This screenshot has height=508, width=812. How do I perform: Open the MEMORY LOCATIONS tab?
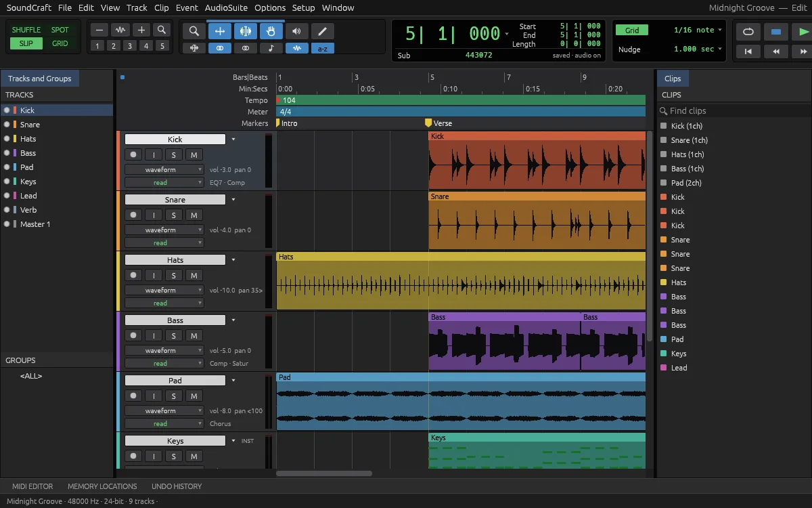(x=102, y=486)
